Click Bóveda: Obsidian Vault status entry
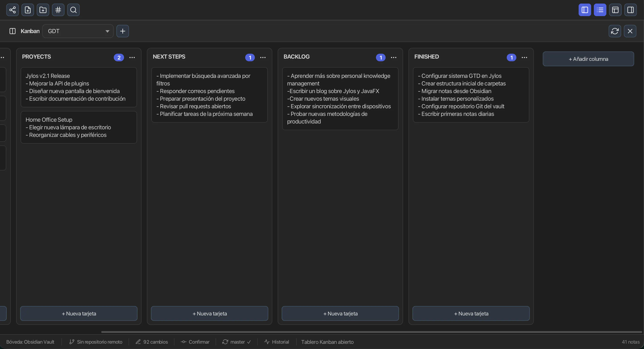 [x=30, y=342]
